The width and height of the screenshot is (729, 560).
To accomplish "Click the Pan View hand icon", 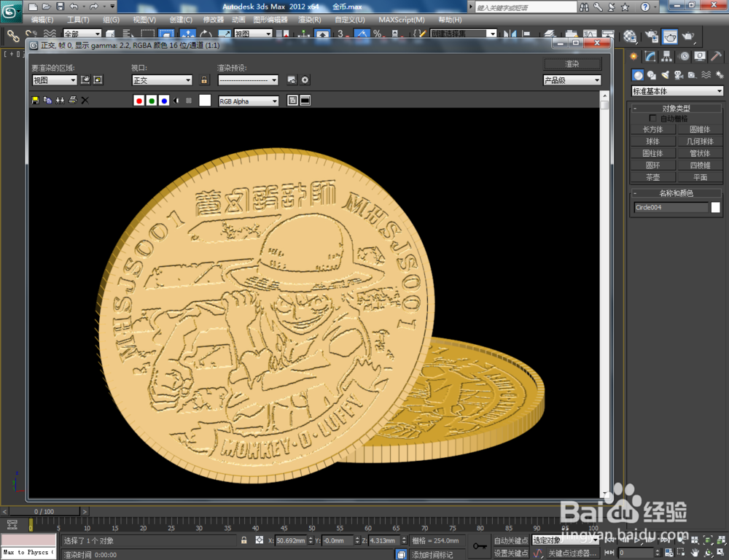I will click(x=695, y=553).
